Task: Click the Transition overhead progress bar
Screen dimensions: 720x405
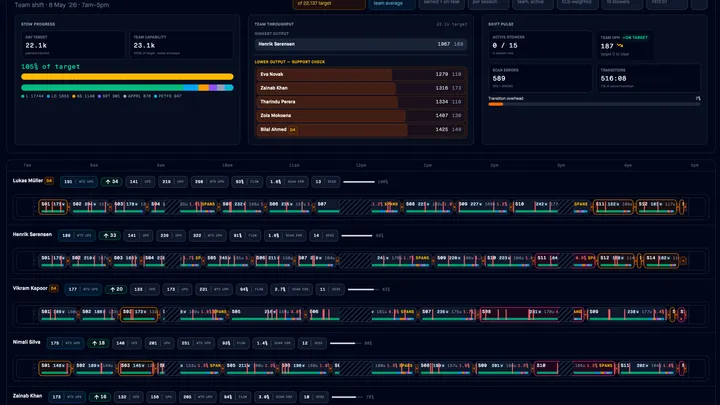Action: 594,104
